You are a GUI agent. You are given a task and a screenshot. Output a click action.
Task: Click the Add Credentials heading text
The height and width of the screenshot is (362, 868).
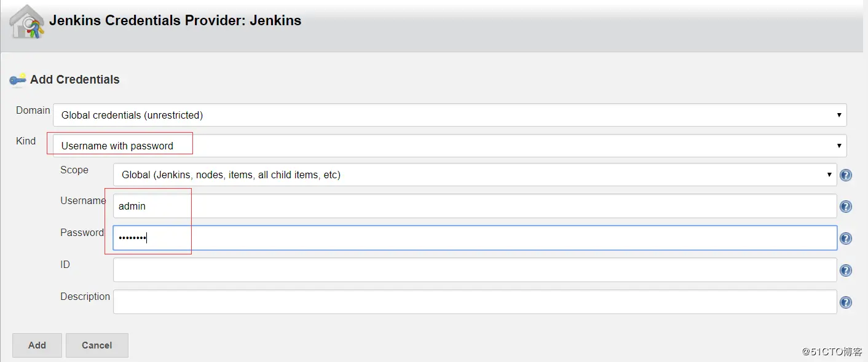pos(74,79)
